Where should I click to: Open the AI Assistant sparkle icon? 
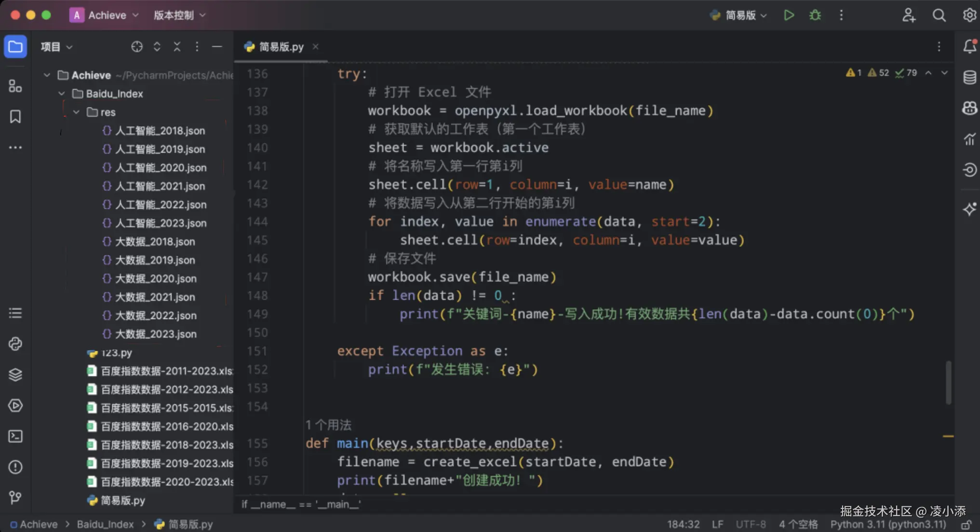[x=969, y=209]
